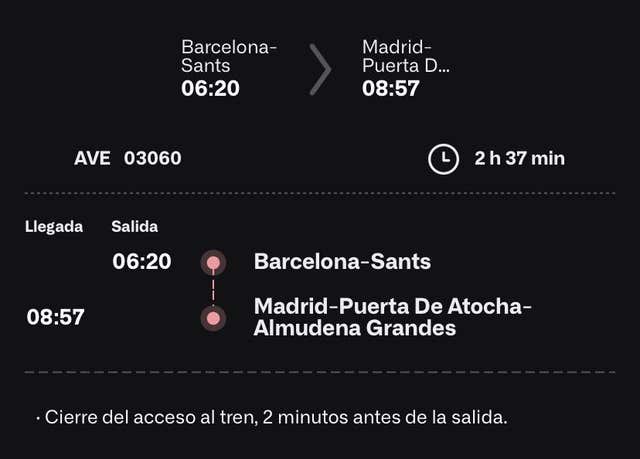Image resolution: width=640 pixels, height=459 pixels.
Task: Select the 06:20 Salida time in the itinerary
Action: (141, 262)
